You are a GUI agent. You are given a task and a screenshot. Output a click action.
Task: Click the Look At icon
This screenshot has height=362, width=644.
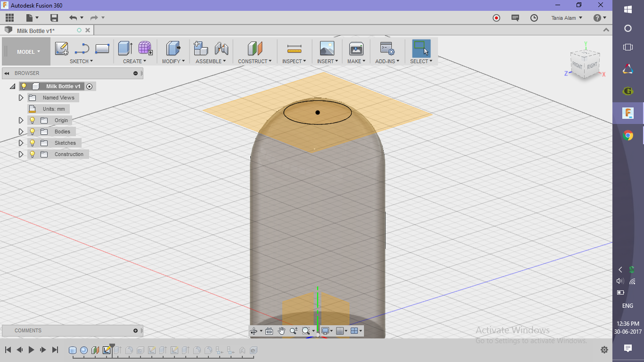pos(269,331)
